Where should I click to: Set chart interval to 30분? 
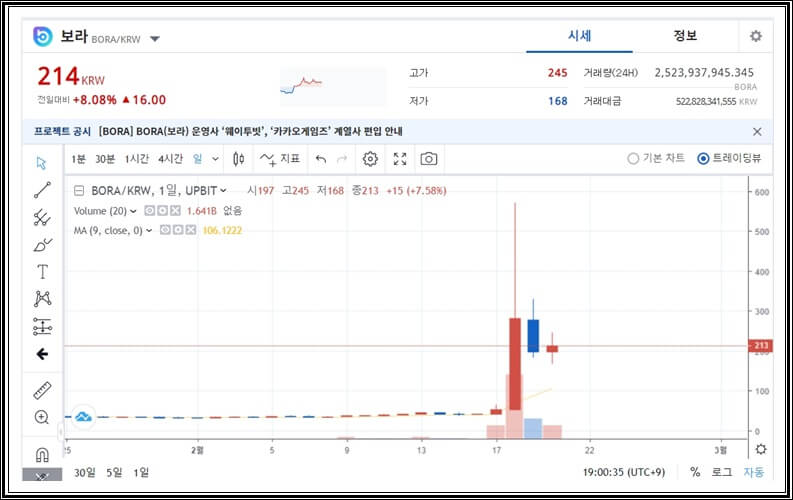105,159
